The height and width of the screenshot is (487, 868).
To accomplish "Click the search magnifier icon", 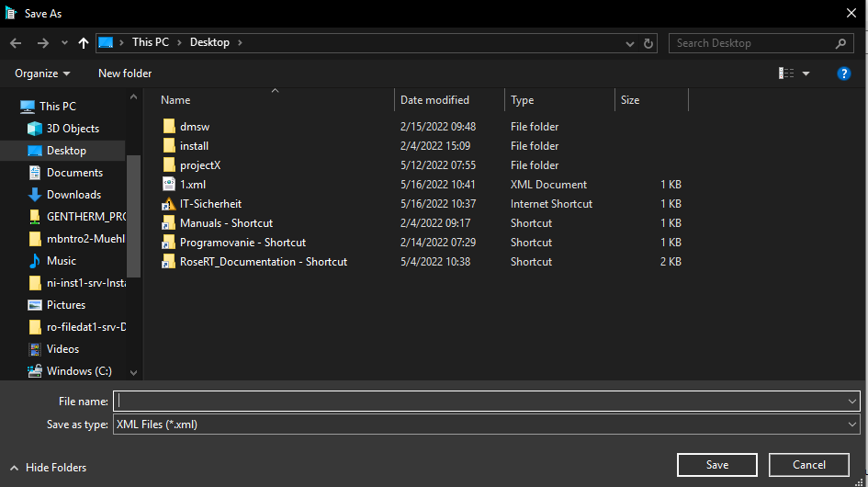I will tap(840, 43).
